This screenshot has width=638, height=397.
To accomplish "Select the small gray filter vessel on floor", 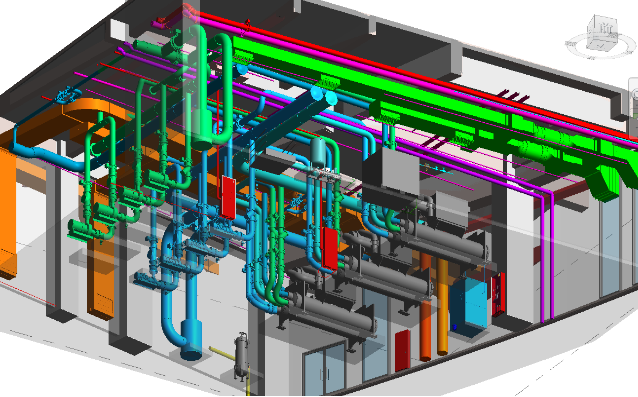I will (241, 356).
